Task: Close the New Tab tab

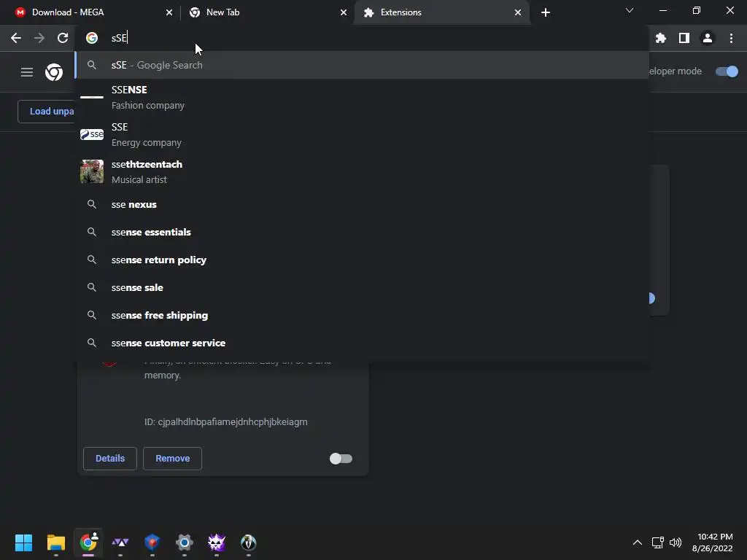Action: tap(344, 12)
